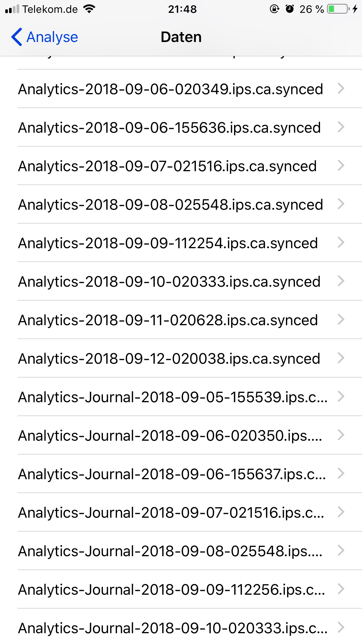Tap the charging bolt icon

coord(355,9)
